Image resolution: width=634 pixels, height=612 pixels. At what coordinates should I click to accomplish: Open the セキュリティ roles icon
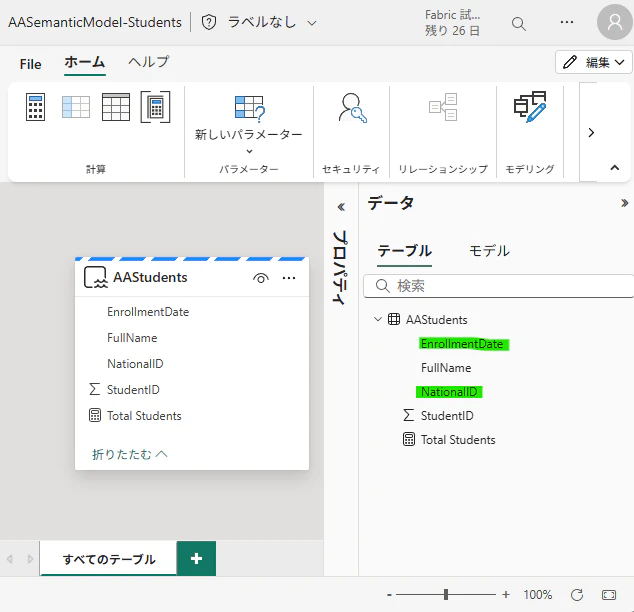pyautogui.click(x=351, y=108)
